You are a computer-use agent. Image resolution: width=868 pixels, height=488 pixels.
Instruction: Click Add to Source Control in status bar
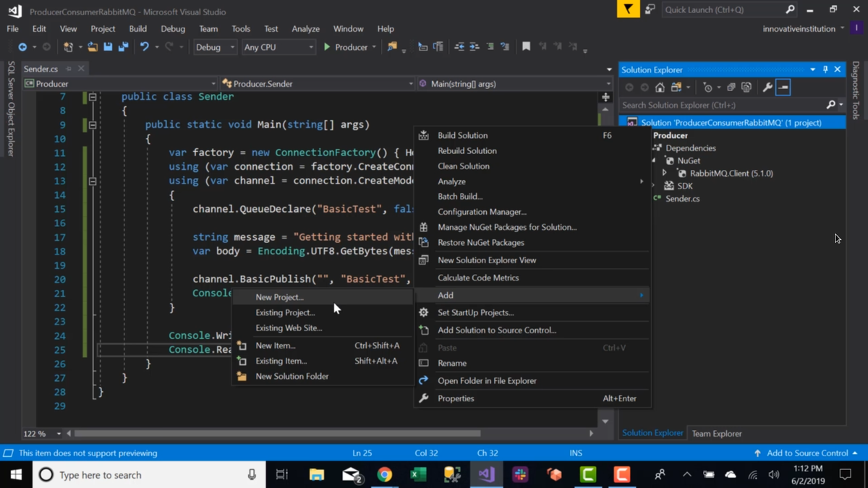[x=807, y=453]
